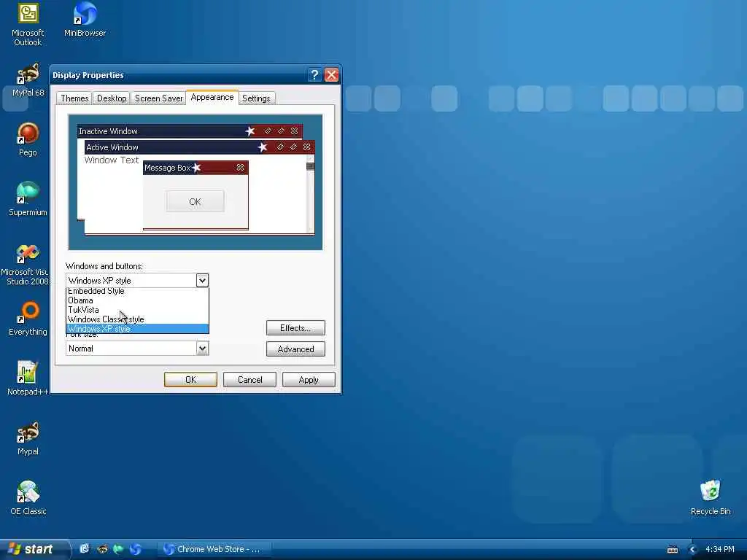Select the Notepad++ desktop icon
The image size is (747, 560).
tap(28, 378)
